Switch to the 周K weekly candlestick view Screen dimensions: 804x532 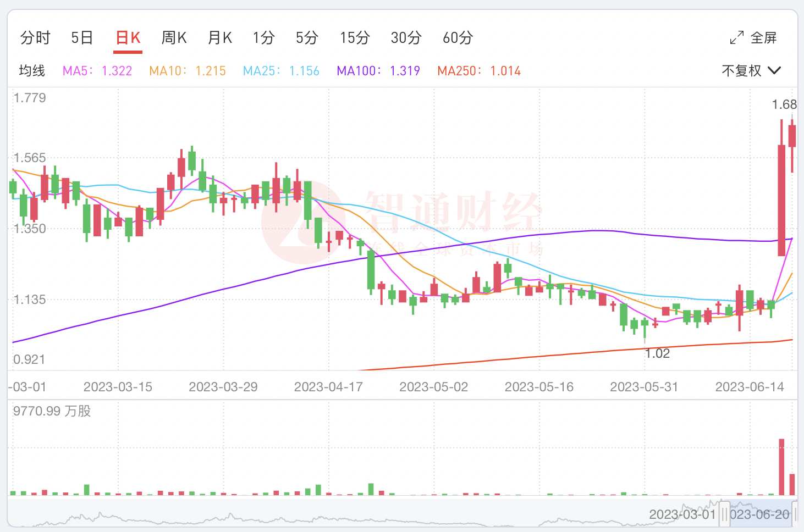click(x=173, y=37)
